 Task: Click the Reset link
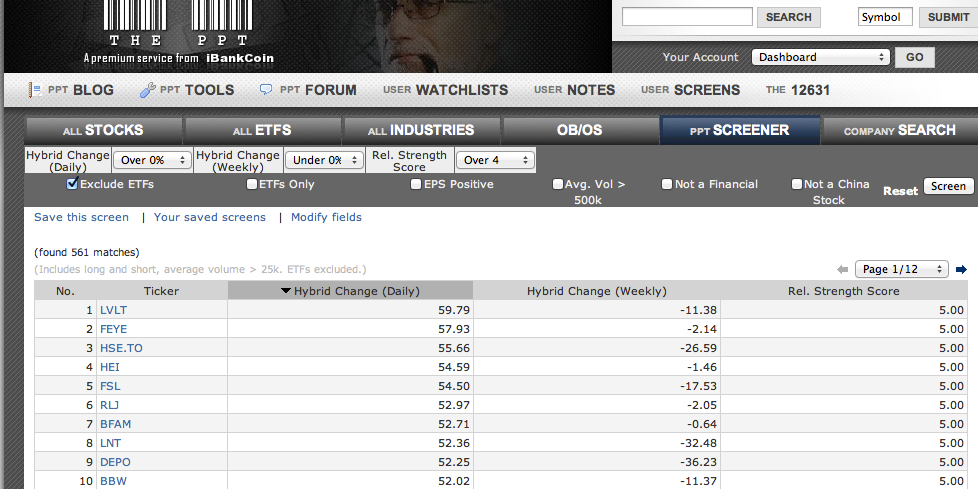(900, 191)
